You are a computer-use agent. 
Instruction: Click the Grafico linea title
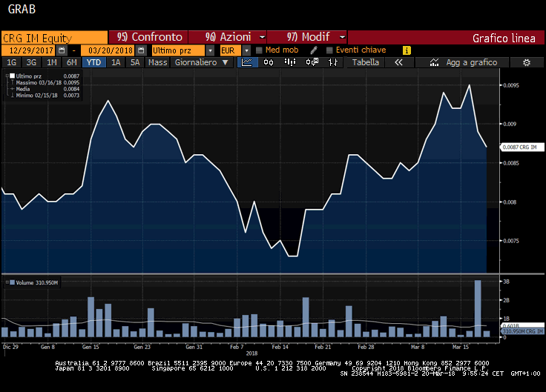point(504,39)
